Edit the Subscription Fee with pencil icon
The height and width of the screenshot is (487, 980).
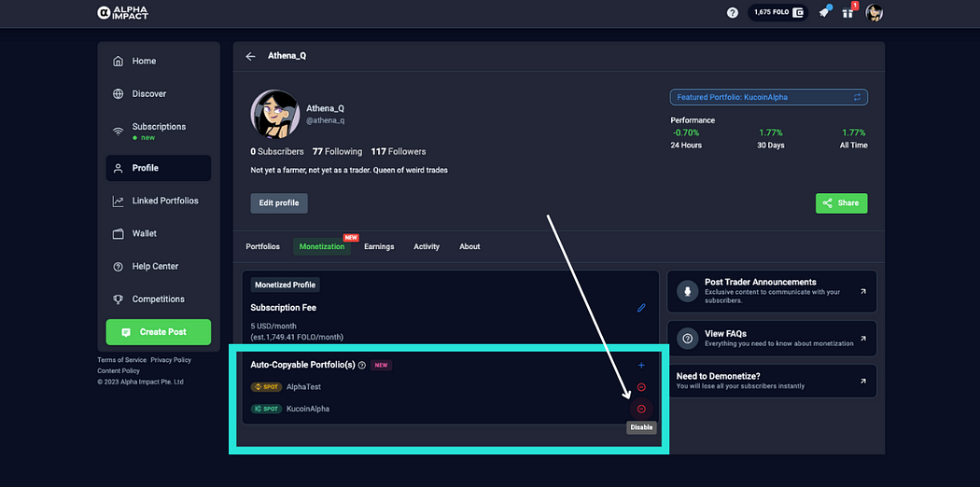[x=640, y=308]
